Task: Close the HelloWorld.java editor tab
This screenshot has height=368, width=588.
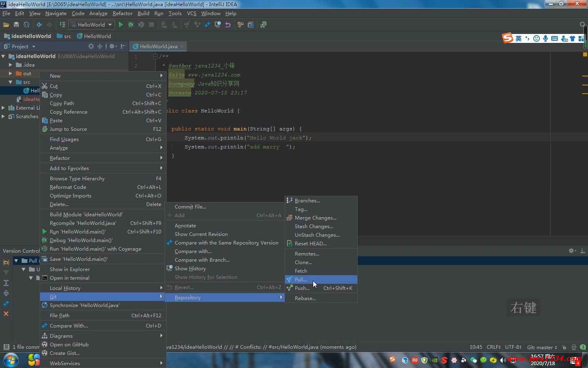Action: coord(182,46)
